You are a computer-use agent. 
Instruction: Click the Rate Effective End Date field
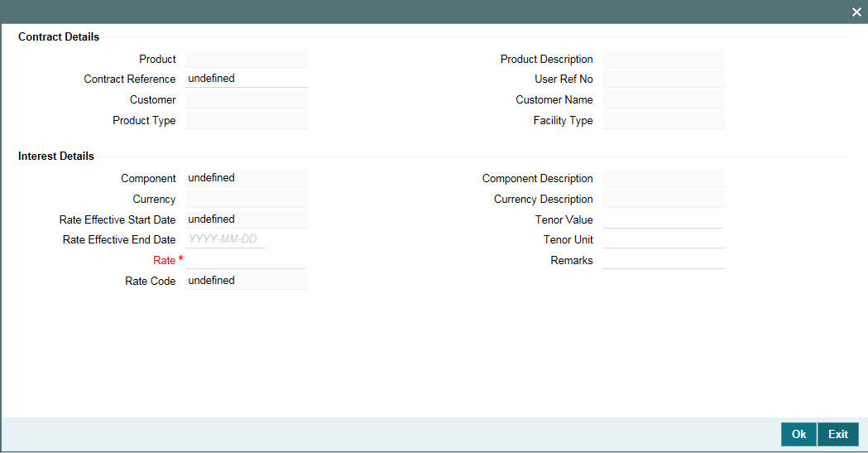pyautogui.click(x=225, y=239)
